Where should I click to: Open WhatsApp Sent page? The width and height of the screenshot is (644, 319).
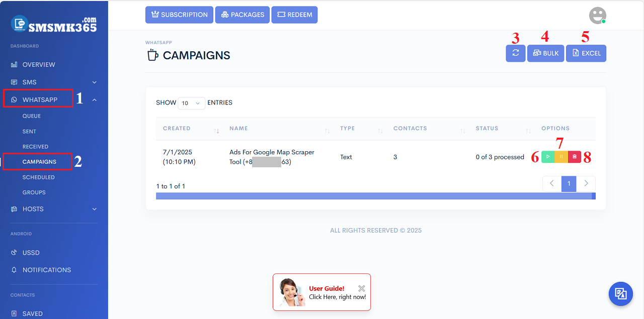pyautogui.click(x=29, y=131)
